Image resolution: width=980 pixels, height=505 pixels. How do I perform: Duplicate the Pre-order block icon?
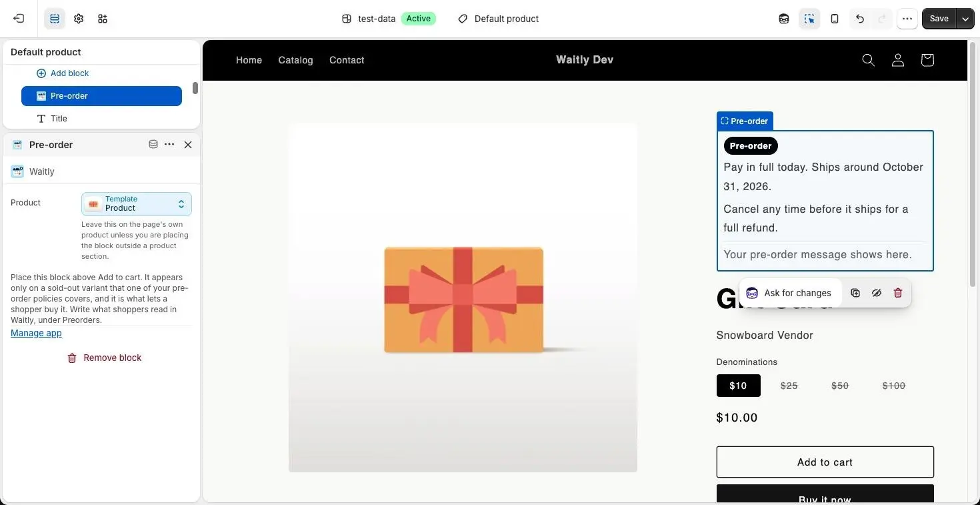coord(855,293)
